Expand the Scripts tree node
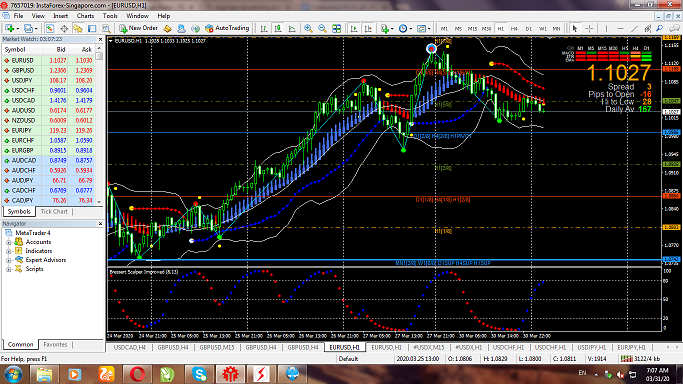 click(x=8, y=269)
